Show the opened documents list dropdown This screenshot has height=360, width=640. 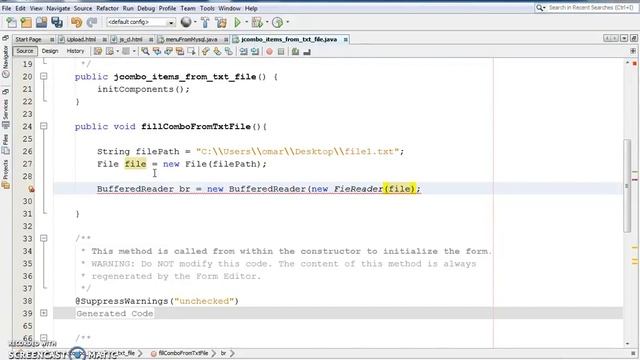(624, 38)
